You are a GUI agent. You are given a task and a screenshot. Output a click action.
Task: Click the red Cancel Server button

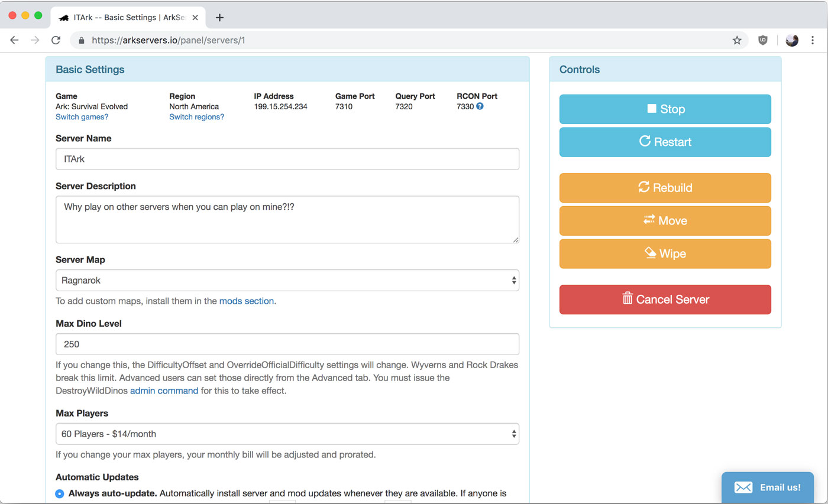click(x=665, y=300)
